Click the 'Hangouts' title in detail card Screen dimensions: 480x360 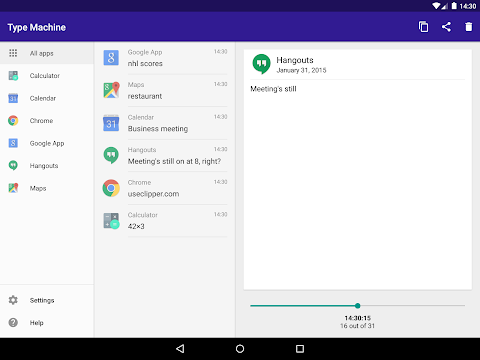pos(295,60)
